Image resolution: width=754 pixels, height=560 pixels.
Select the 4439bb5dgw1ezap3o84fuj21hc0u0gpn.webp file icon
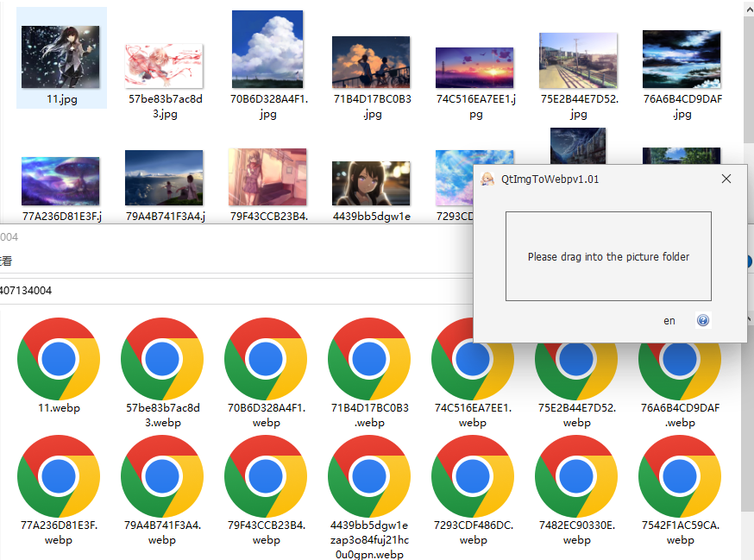coord(369,475)
